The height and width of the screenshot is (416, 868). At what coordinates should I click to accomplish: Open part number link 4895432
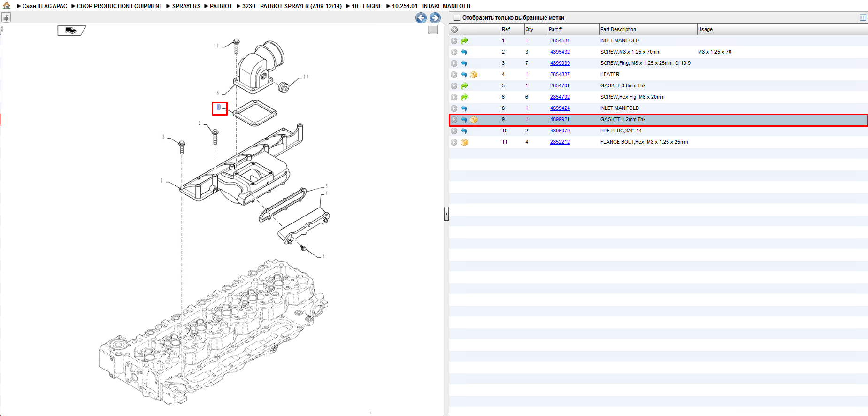click(560, 52)
